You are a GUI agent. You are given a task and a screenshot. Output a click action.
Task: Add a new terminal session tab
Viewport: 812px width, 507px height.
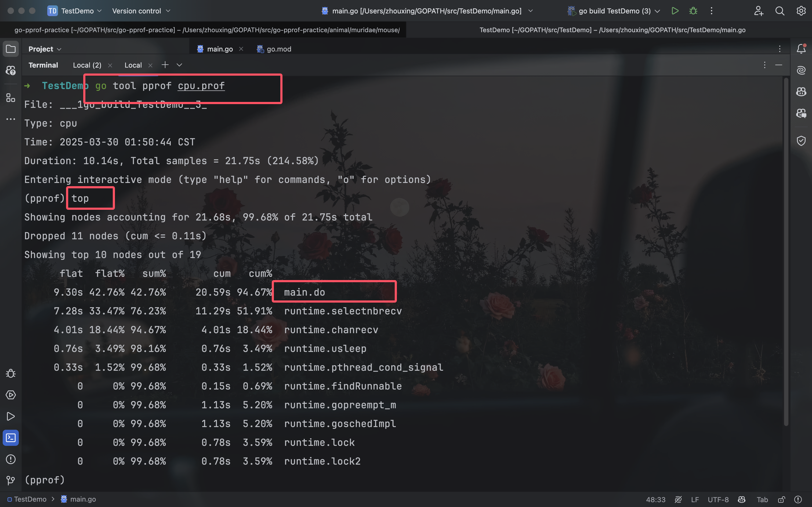pos(165,65)
